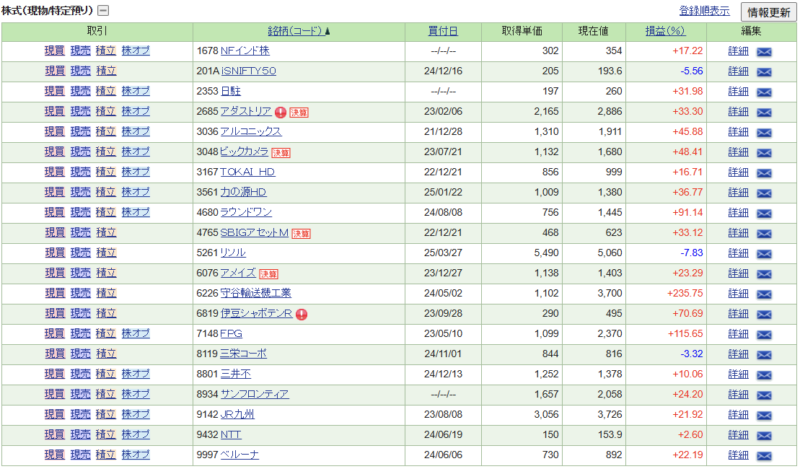Click red alert icon beside アダストリア
The width and height of the screenshot is (800, 469).
[280, 112]
